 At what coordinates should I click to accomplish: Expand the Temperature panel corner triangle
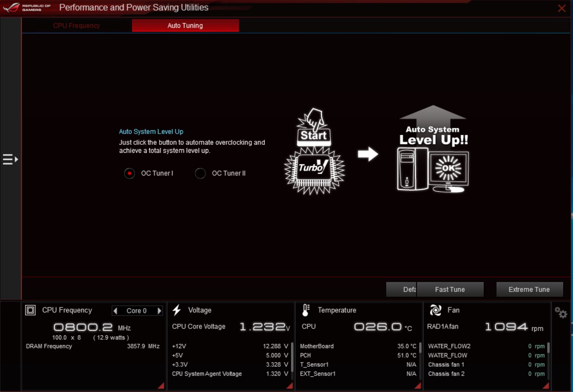pos(418,386)
